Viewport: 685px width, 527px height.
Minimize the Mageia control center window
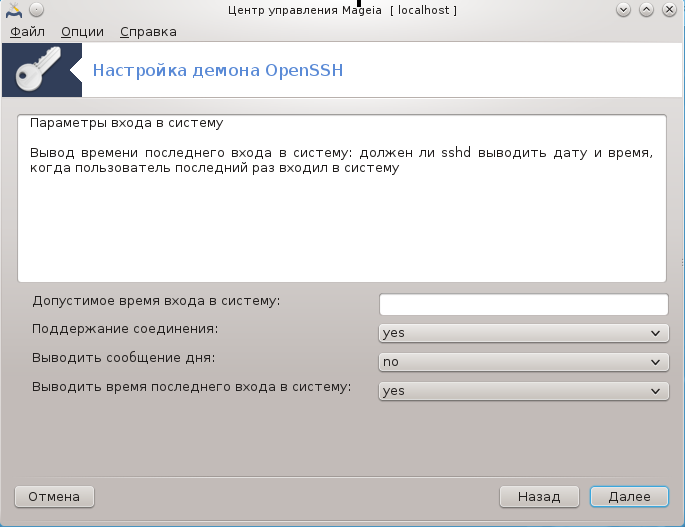(623, 10)
